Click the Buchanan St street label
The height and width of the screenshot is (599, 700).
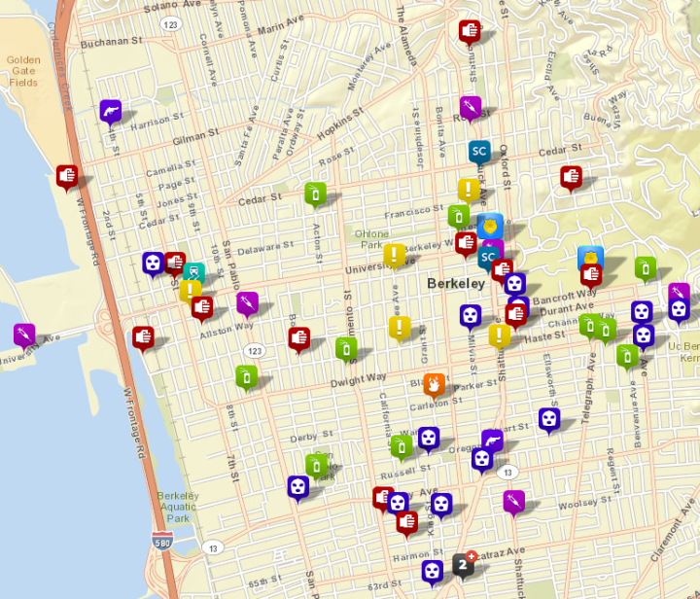(x=111, y=42)
